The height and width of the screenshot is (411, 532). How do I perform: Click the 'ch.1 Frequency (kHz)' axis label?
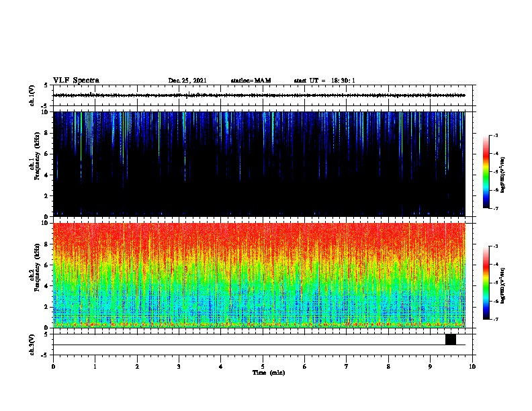(x=35, y=156)
